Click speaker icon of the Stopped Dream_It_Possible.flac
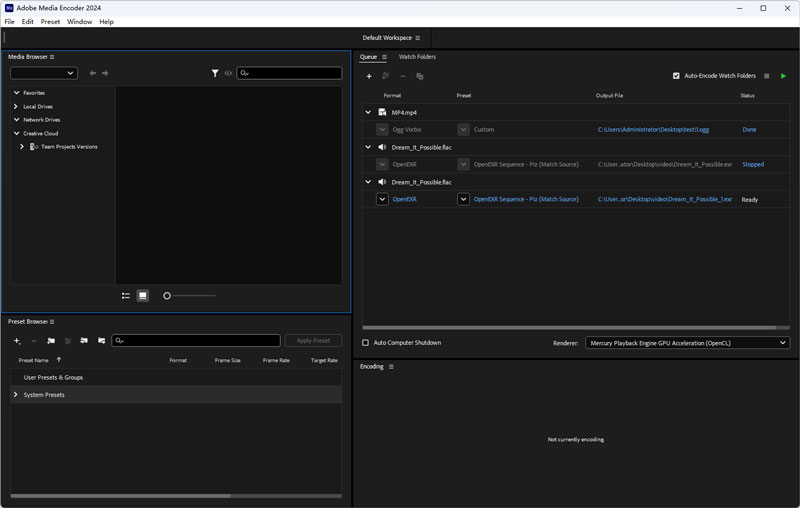Image resolution: width=800 pixels, height=508 pixels. pos(382,147)
